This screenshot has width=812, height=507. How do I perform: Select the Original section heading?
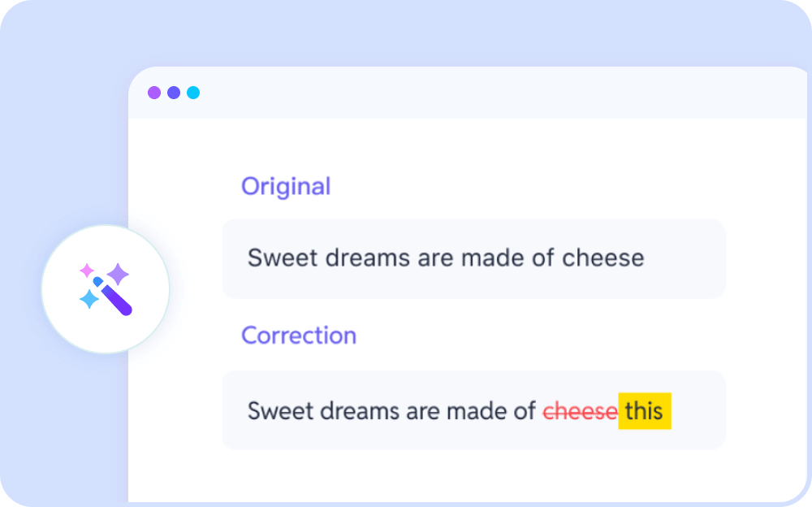[286, 186]
